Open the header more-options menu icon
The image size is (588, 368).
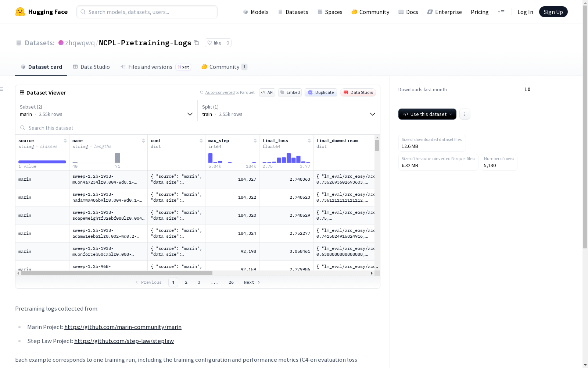501,12
